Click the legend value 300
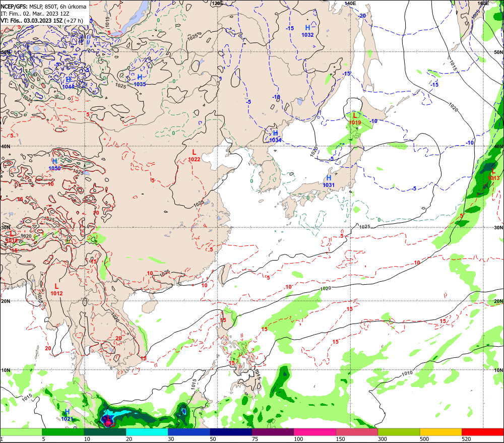 (x=382, y=439)
